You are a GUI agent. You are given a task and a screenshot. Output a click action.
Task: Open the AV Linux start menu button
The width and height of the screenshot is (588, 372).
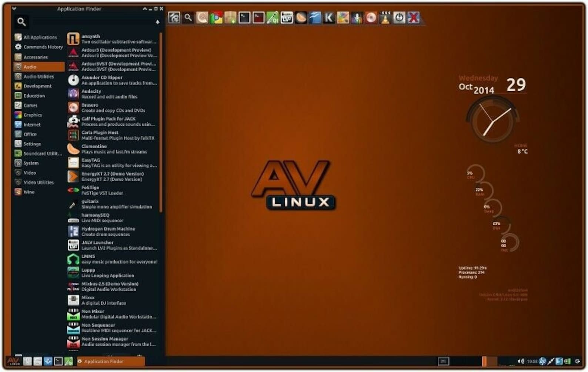point(13,361)
